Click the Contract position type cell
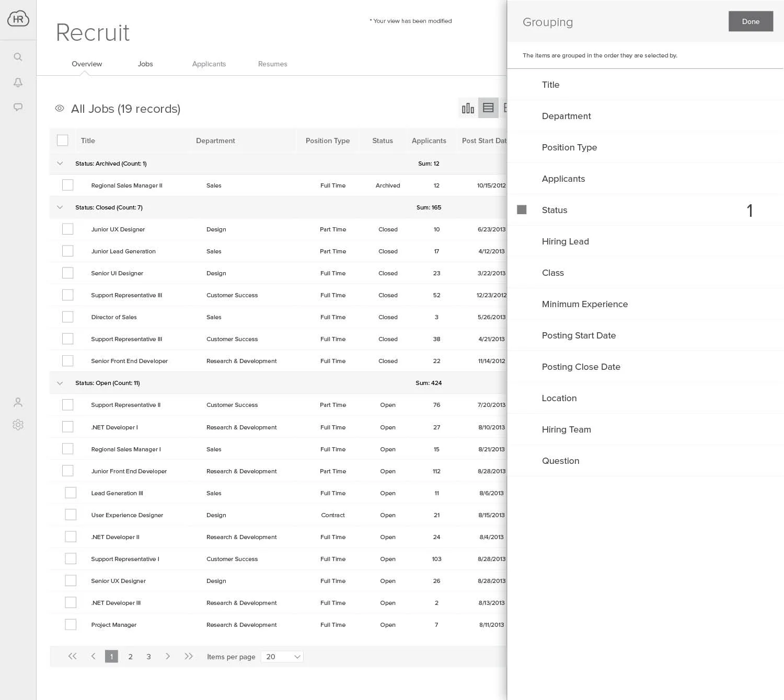This screenshot has width=784, height=700. click(333, 515)
